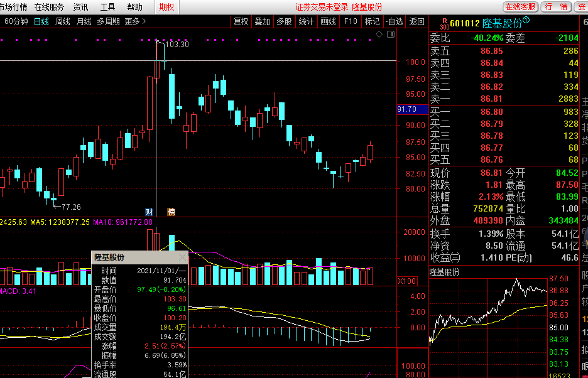The width and height of the screenshot is (588, 378).
Task: Click the MA5 volume indicator label
Action: pyautogui.click(x=60, y=222)
